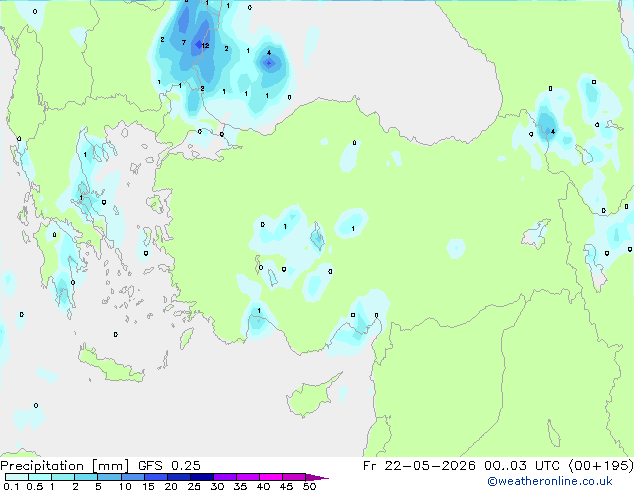Viewport: 634px width, 490px height.
Task: Click the "Fr 22-05-2026" forecast date
Action: pyautogui.click(x=419, y=466)
